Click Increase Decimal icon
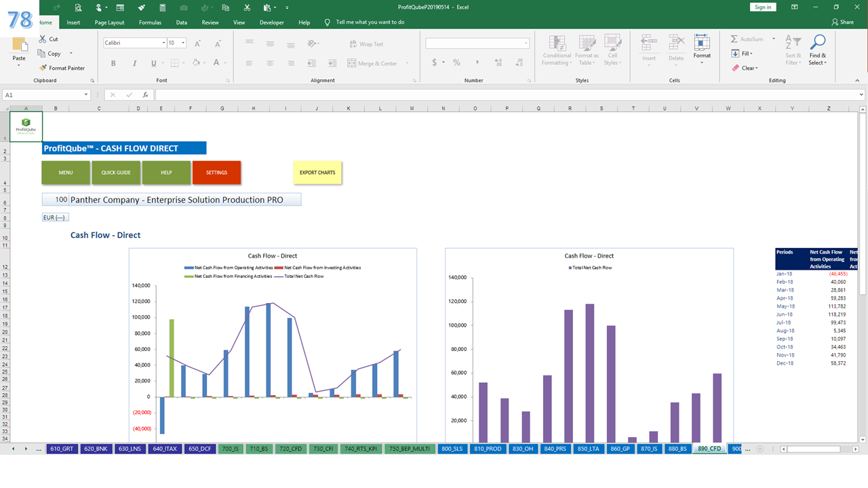The image size is (868, 488). (498, 62)
